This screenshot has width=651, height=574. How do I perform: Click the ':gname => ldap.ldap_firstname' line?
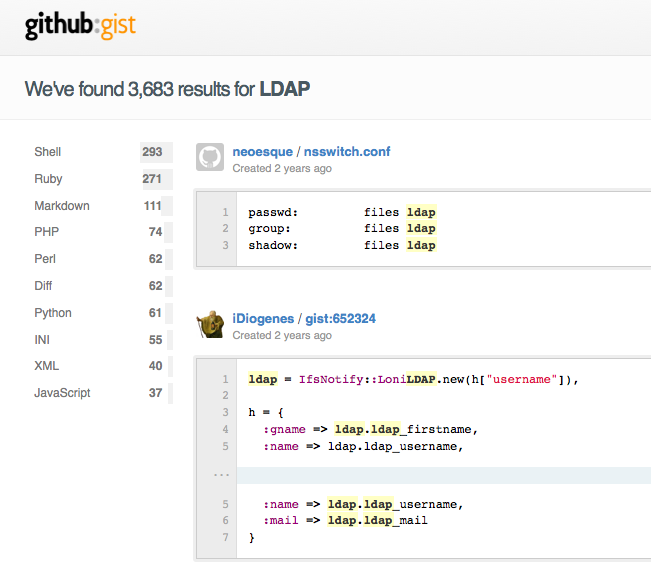pyautogui.click(x=370, y=429)
